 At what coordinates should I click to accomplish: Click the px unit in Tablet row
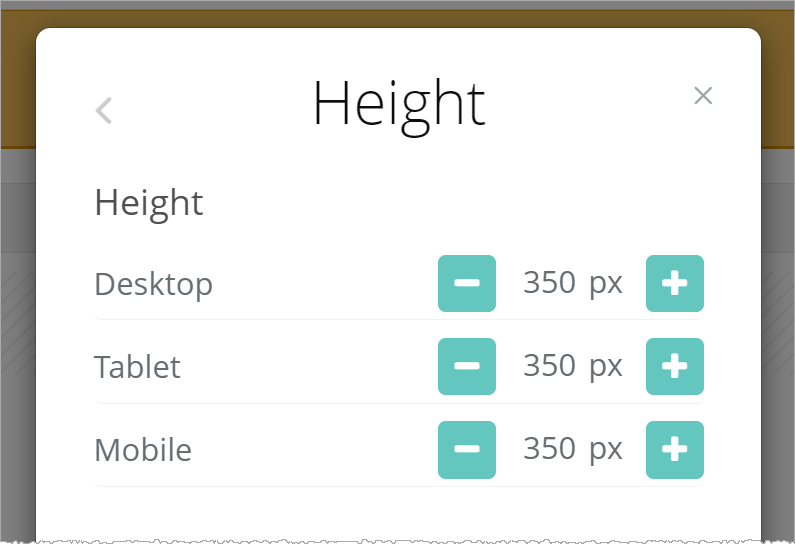tap(605, 368)
